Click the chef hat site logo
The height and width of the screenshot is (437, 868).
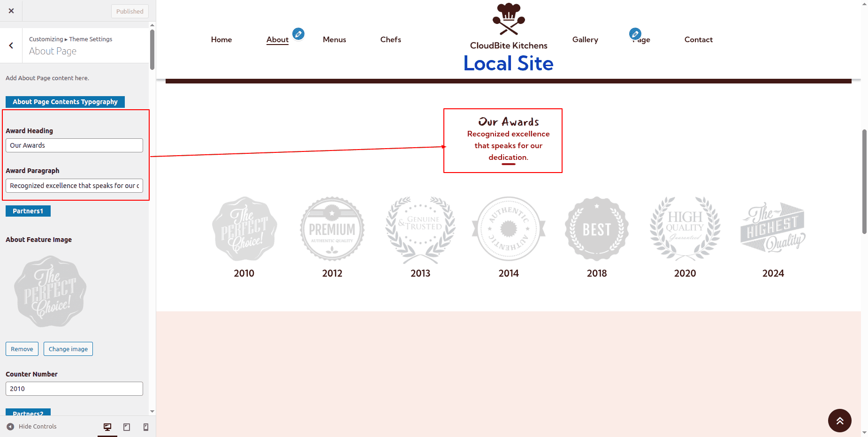[x=509, y=19]
